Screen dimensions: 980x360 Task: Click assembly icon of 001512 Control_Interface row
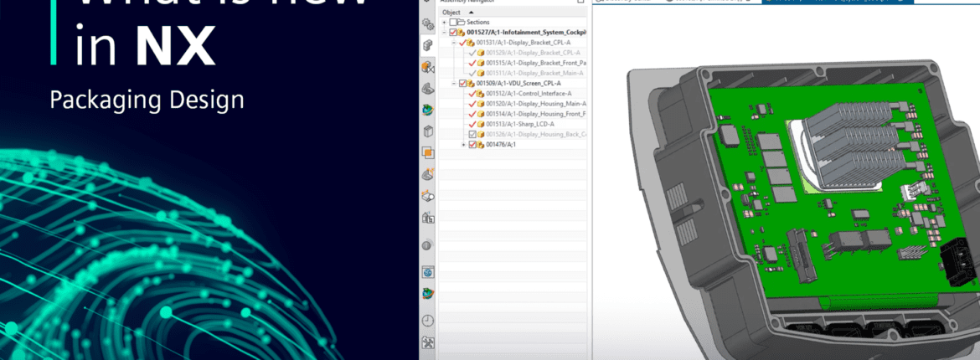(481, 94)
